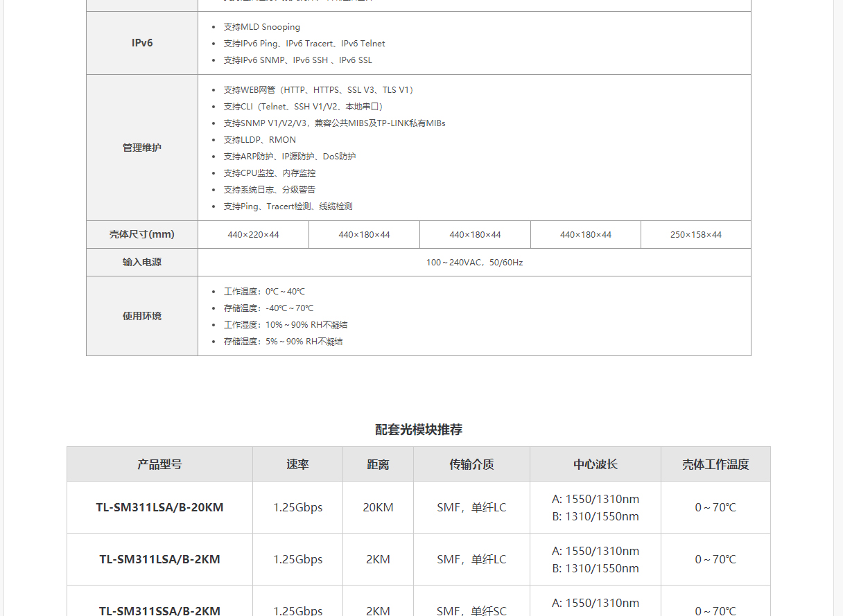Click the 中心波长 column header

(x=596, y=464)
